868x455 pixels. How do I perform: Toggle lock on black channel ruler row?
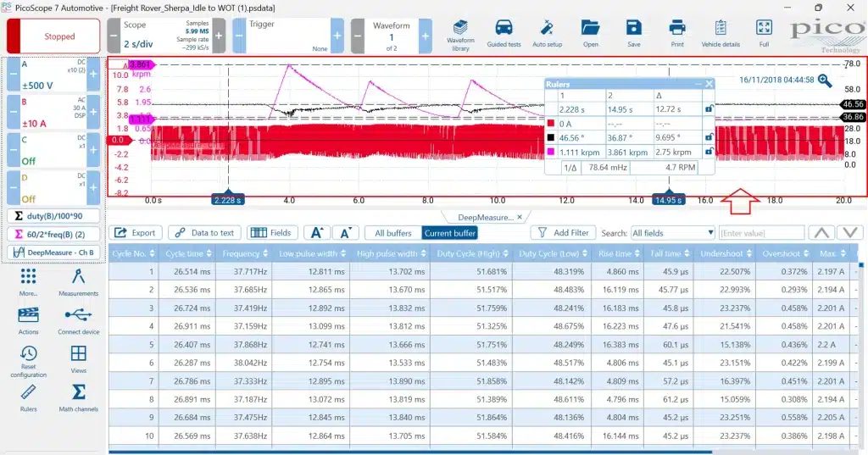pos(709,136)
